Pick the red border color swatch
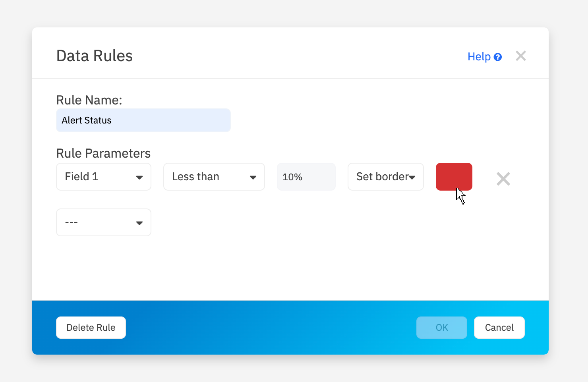The image size is (588, 382). tap(454, 176)
